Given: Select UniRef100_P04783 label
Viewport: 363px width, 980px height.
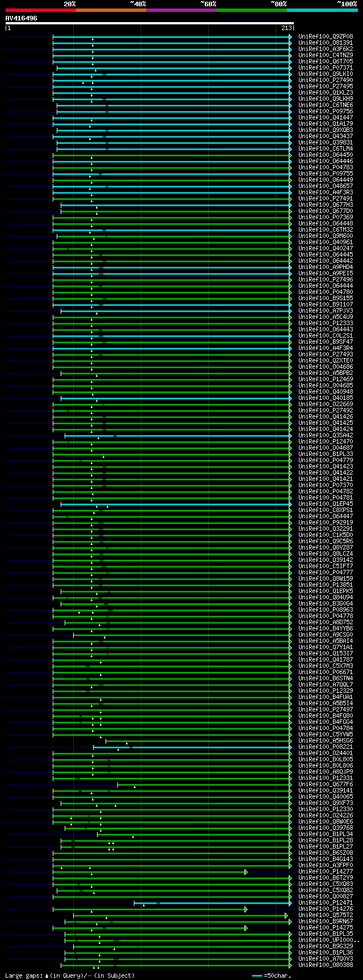Looking at the screenshot, I should point(326,168).
